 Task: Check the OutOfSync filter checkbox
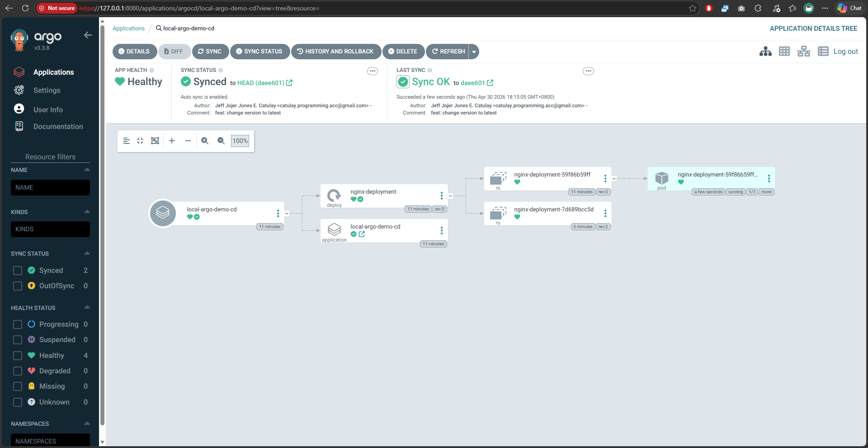point(18,286)
